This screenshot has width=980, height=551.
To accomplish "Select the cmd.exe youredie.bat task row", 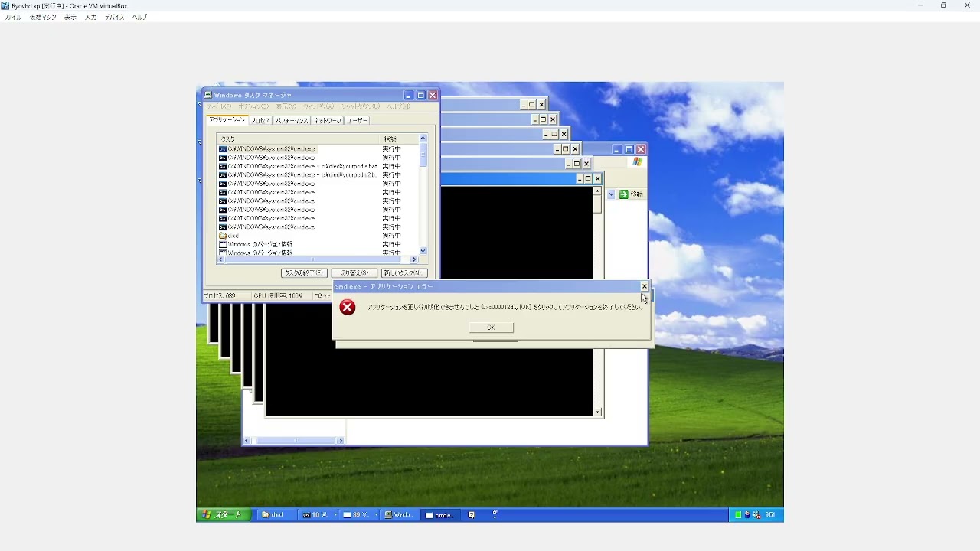I will tap(318, 166).
